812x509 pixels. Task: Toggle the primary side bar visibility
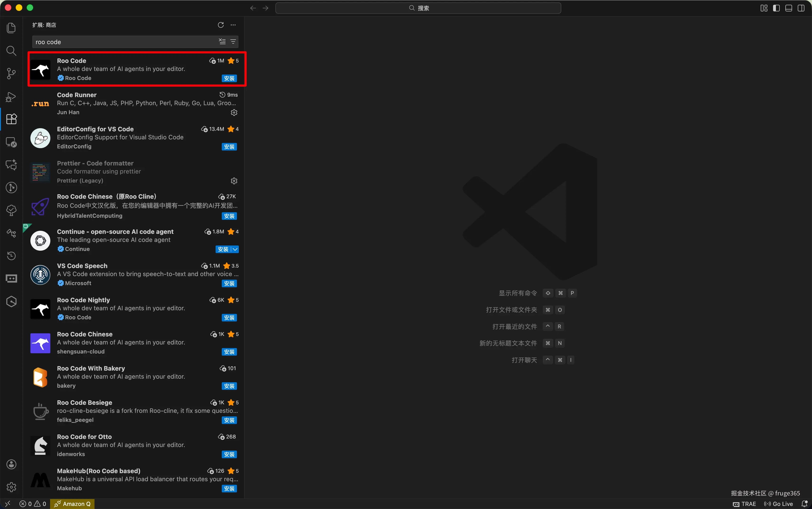[776, 8]
